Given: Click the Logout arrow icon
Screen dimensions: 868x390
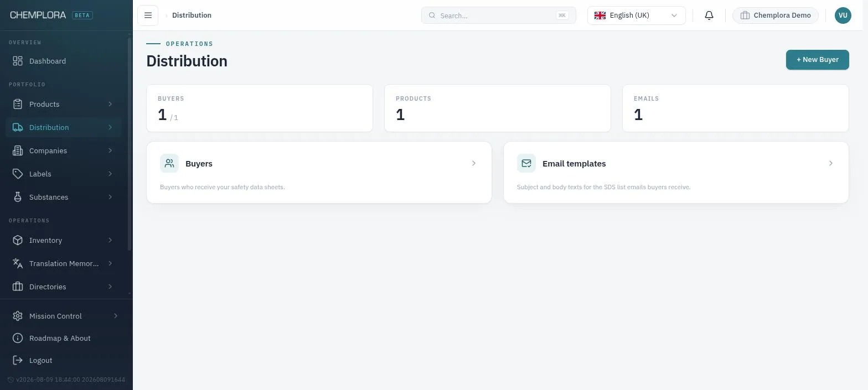Looking at the screenshot, I should tap(18, 360).
